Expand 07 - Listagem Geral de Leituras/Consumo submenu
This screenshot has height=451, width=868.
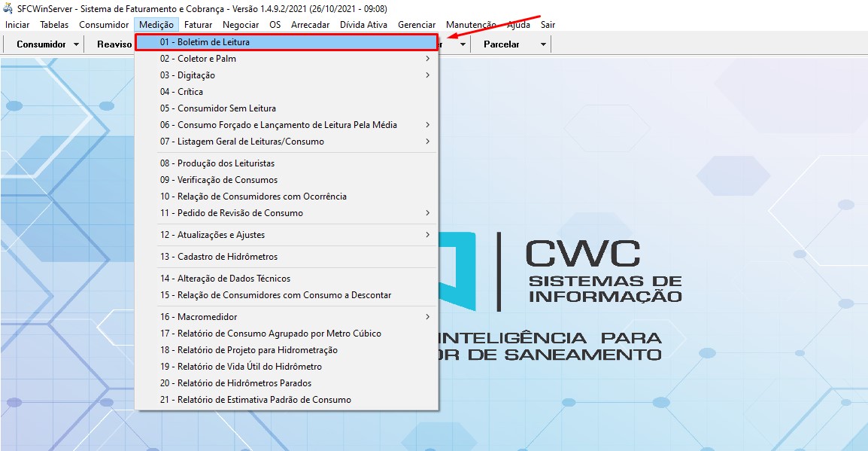[x=286, y=142]
